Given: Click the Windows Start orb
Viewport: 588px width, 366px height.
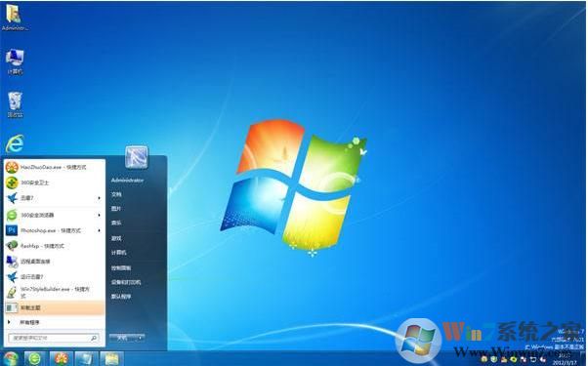Looking at the screenshot, I should pos(11,358).
